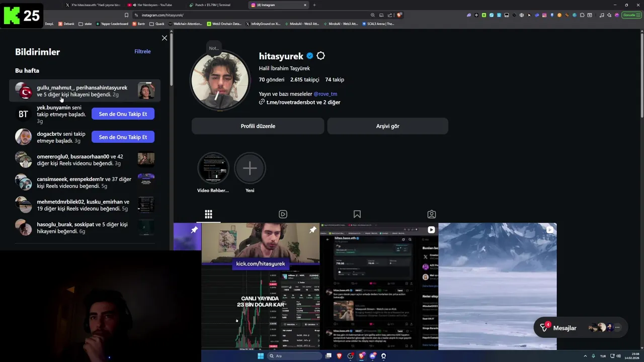View Reels thumbnail beside cansimseeek notification
The image size is (644, 362).
[x=146, y=183]
